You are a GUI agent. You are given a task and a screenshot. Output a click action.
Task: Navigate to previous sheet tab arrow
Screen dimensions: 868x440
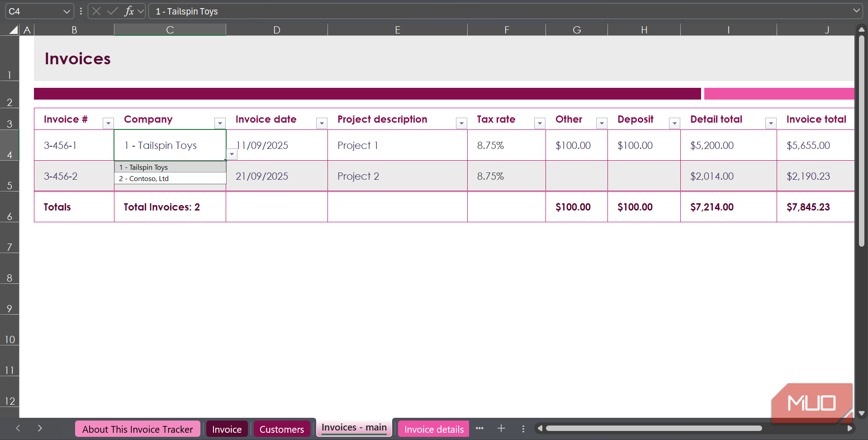pyautogui.click(x=18, y=428)
